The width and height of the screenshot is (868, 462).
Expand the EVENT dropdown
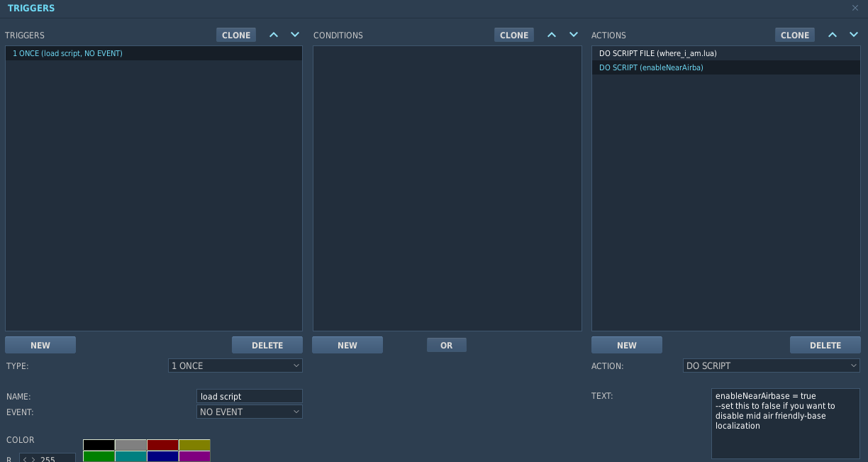coord(249,412)
